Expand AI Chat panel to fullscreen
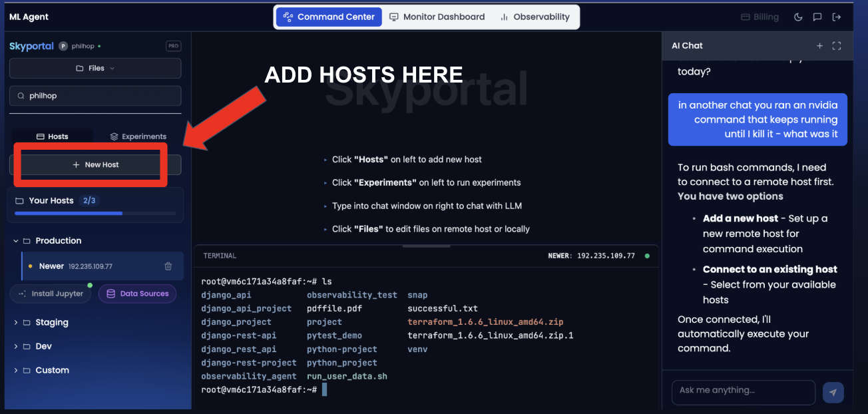Image resolution: width=868 pixels, height=414 pixels. point(837,46)
